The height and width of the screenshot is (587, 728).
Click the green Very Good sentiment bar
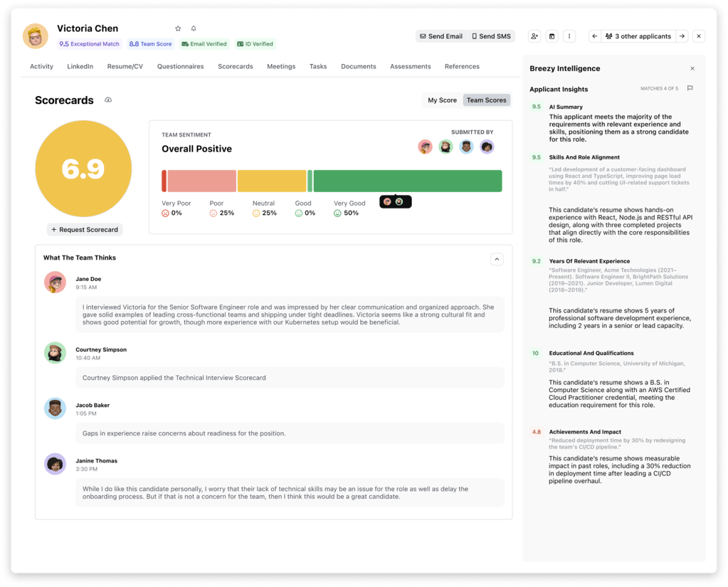408,181
